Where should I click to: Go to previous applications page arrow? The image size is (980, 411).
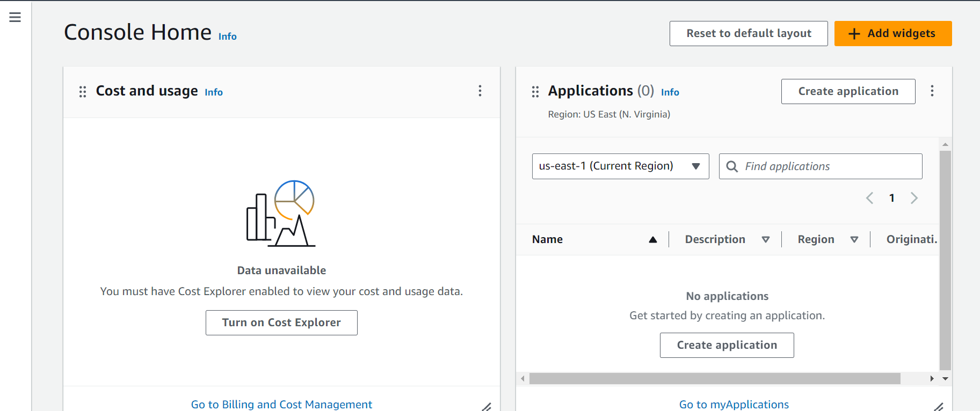870,198
